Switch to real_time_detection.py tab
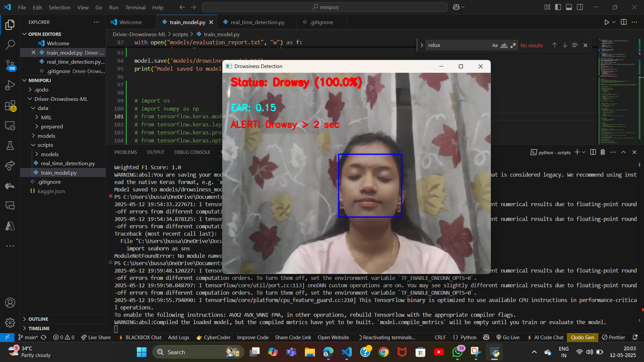 point(257,22)
